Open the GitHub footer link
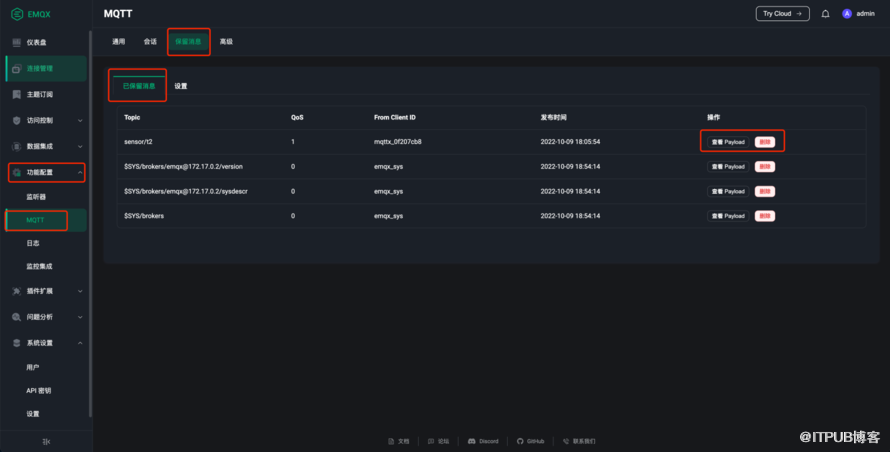The width and height of the screenshot is (890, 452). tap(531, 440)
